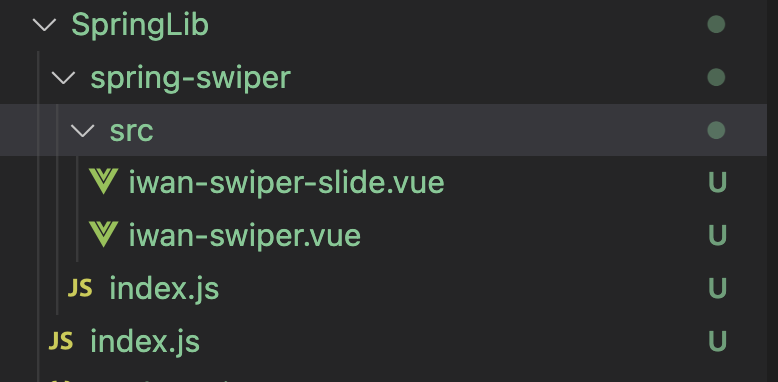778x382 pixels.
Task: Click the JS icon of the outer SpringLib index.js
Action: pos(61,341)
